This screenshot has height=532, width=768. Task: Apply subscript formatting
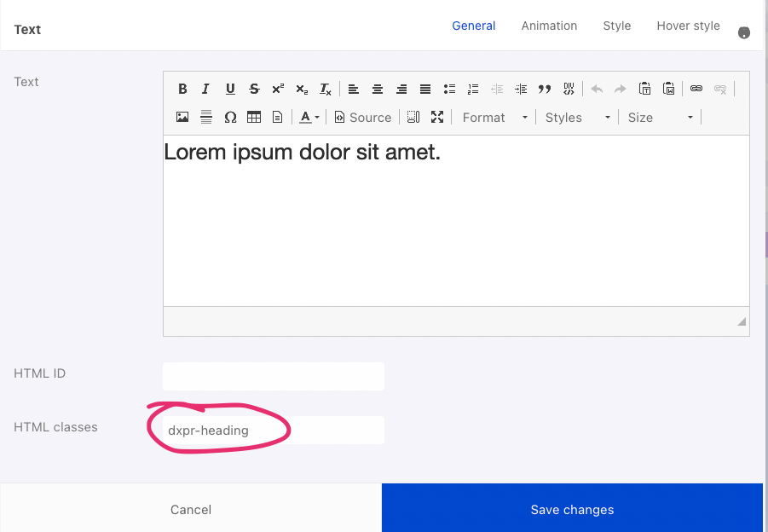click(302, 89)
